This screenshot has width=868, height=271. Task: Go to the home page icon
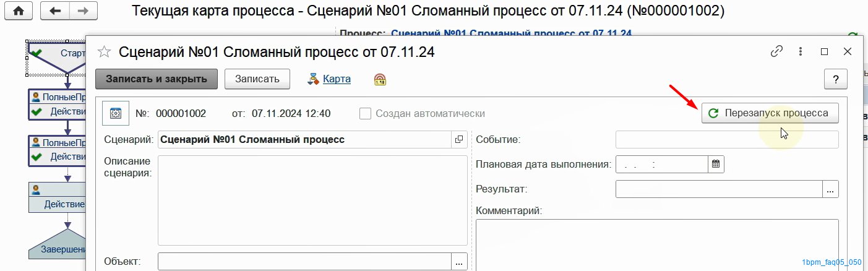click(19, 11)
